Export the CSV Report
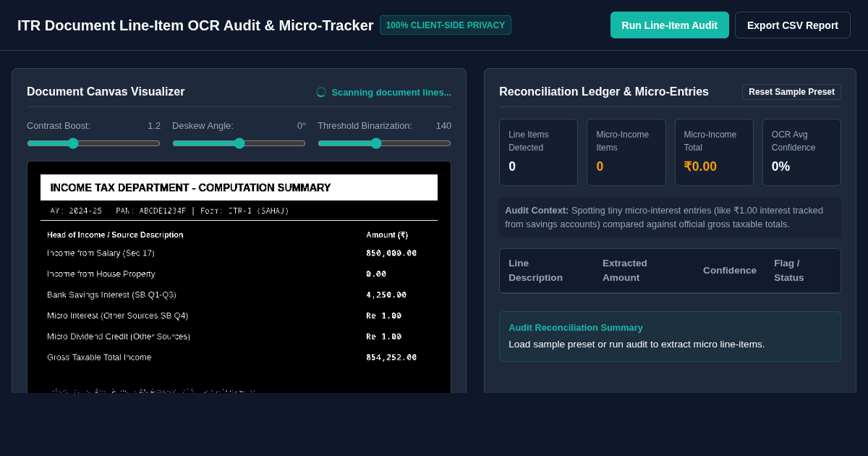 pyautogui.click(x=793, y=25)
